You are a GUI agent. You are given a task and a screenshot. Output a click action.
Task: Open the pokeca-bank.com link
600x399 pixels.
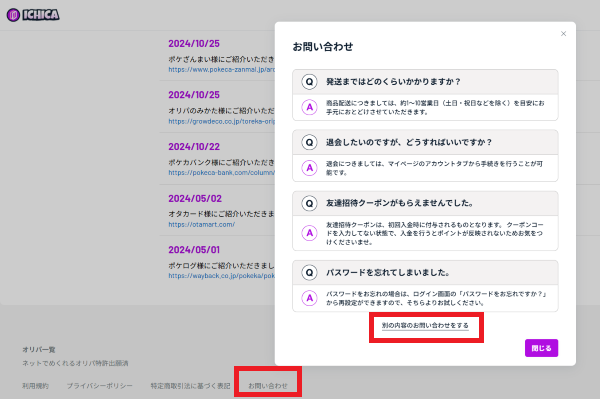point(222,173)
